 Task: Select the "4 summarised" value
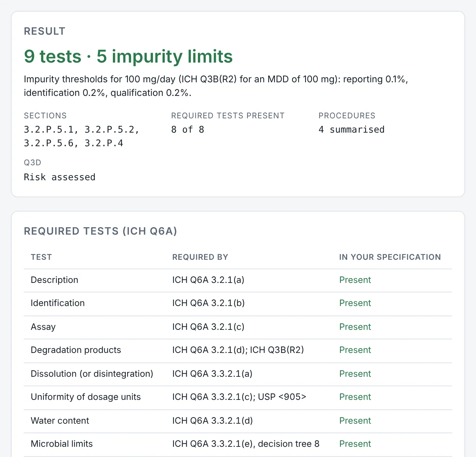[x=352, y=130]
